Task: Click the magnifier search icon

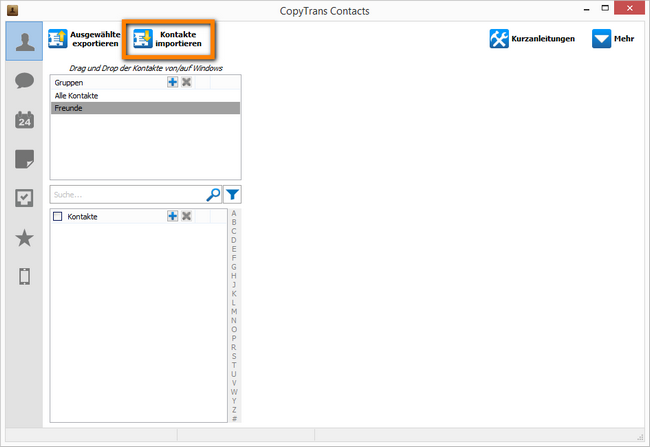Action: [213, 194]
